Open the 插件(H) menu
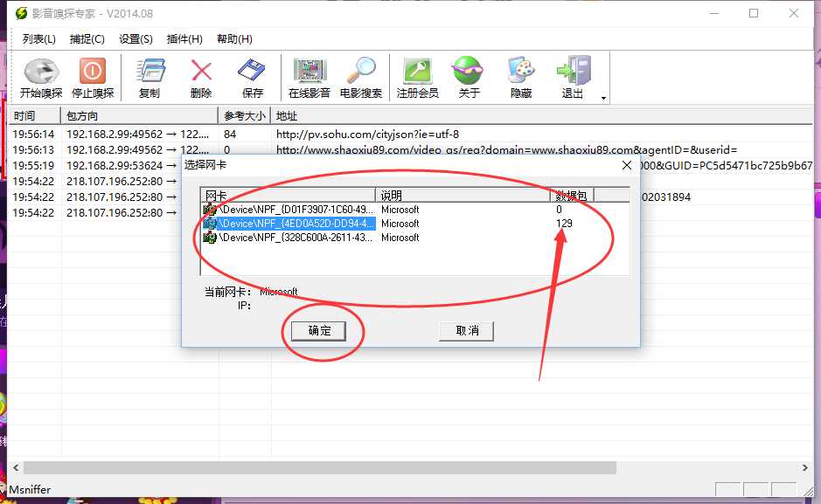Image resolution: width=821 pixels, height=504 pixels. pos(184,39)
